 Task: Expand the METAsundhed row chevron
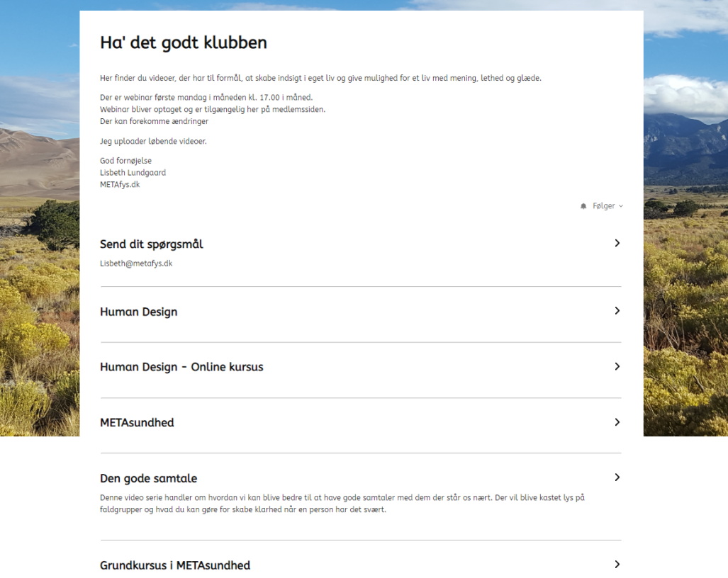[x=617, y=422]
